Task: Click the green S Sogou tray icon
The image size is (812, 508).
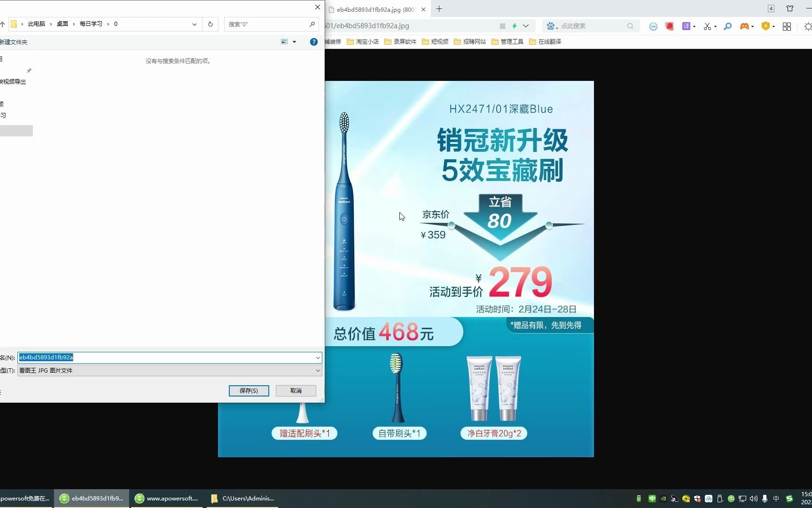Action: click(x=789, y=499)
